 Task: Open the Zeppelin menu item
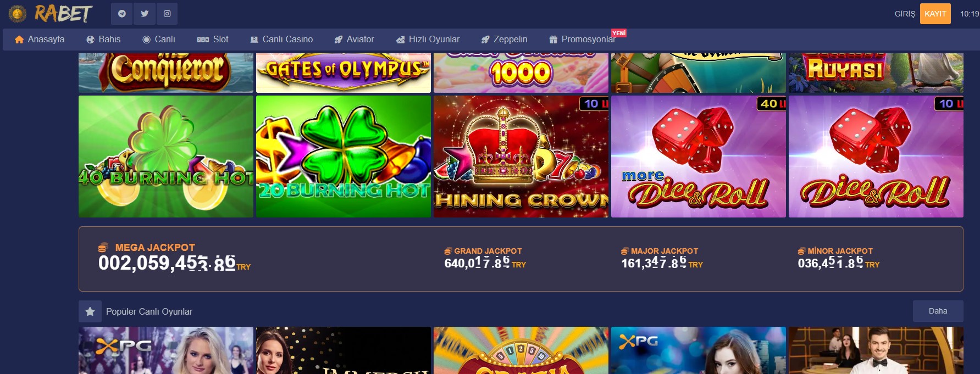[504, 40]
